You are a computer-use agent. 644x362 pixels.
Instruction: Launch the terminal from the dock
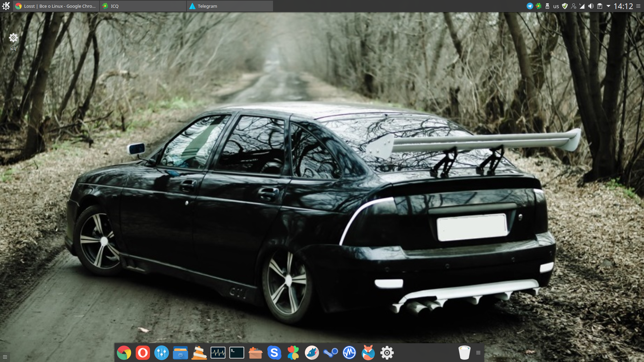tap(236, 353)
